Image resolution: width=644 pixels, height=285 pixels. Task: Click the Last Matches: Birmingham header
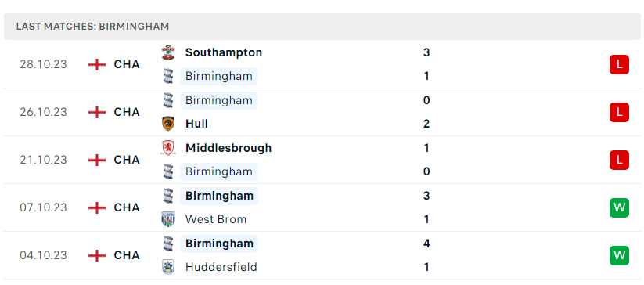point(92,27)
